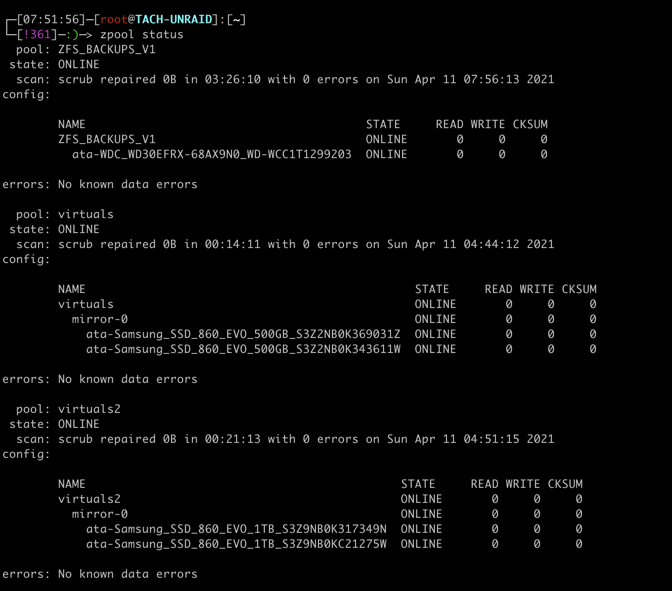The width and height of the screenshot is (672, 591).
Task: Click the Samsung 1TB disk ending C21275W
Action: coord(236,544)
